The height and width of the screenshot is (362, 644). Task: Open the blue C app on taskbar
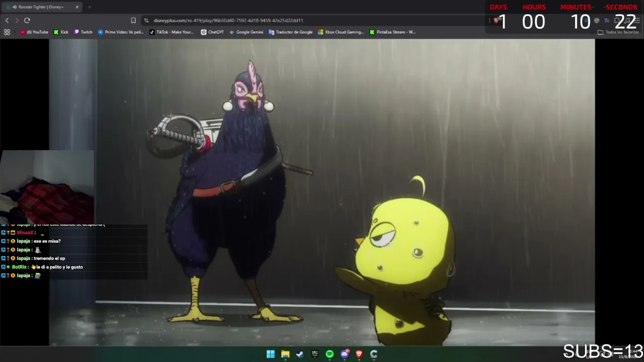(374, 354)
